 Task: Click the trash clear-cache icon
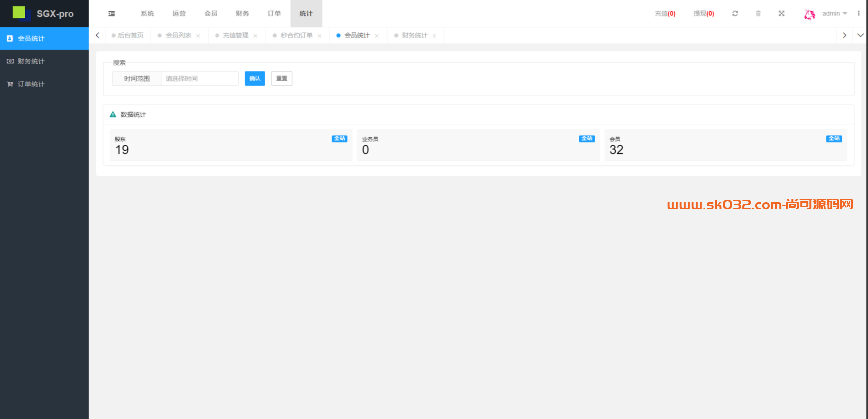tap(758, 14)
